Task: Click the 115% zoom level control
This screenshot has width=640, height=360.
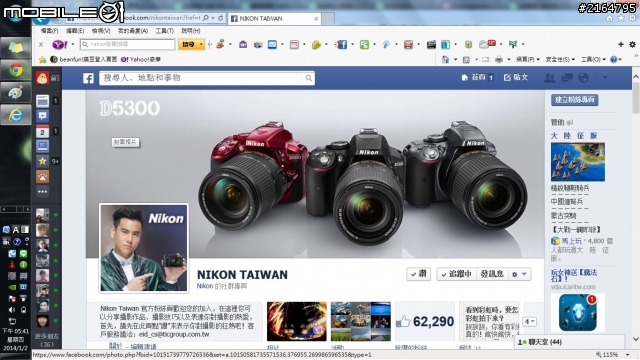Action: pos(607,355)
